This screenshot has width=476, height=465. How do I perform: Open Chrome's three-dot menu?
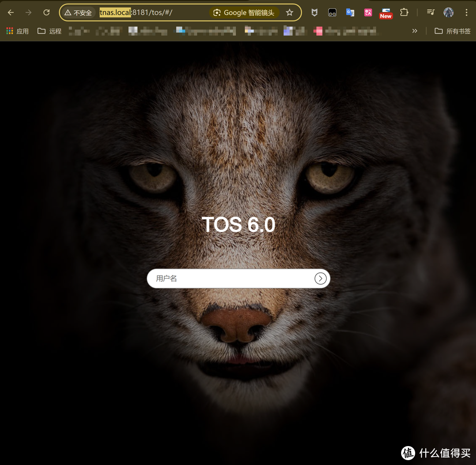(x=466, y=13)
